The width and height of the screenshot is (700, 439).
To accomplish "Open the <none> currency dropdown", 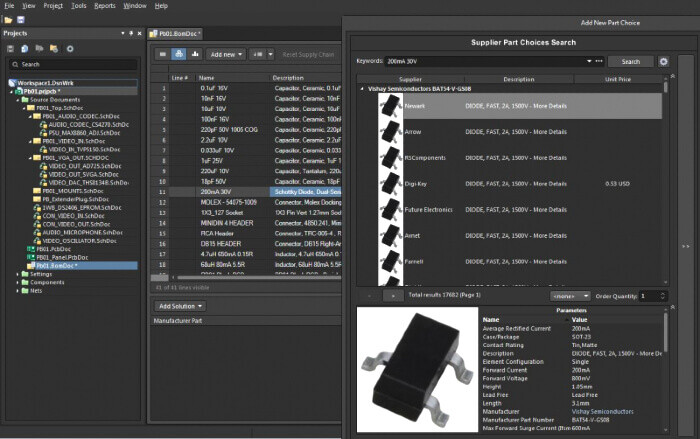I will pos(570,296).
